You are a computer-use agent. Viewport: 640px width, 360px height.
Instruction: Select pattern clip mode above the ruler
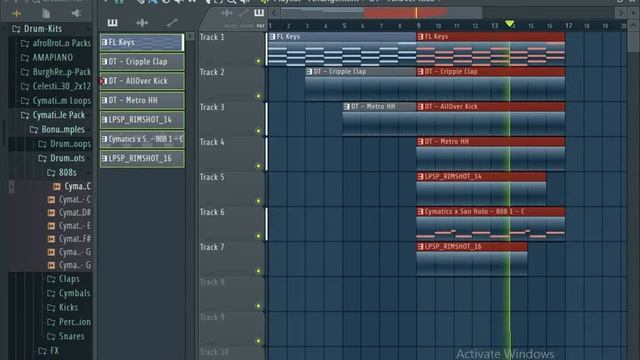click(259, 13)
